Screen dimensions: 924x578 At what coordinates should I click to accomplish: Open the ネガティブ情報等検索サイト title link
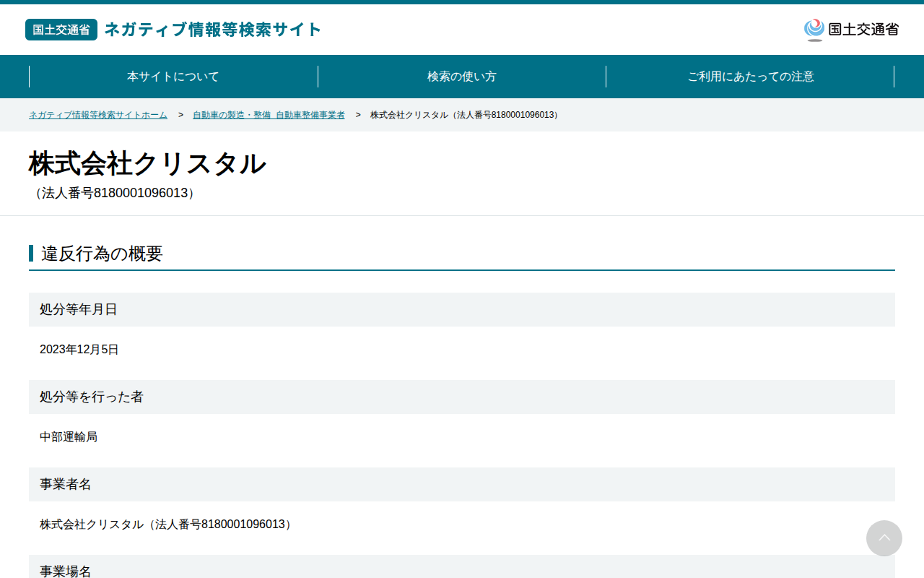pos(213,30)
